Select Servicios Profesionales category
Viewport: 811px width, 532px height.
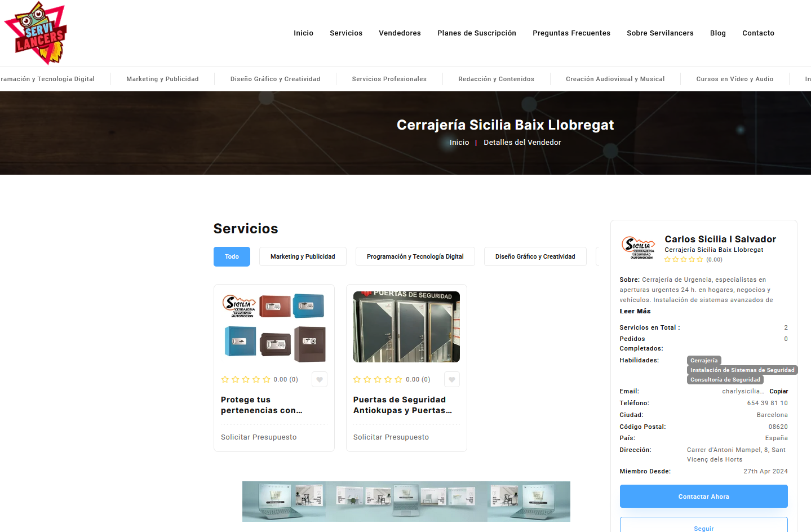pos(389,79)
